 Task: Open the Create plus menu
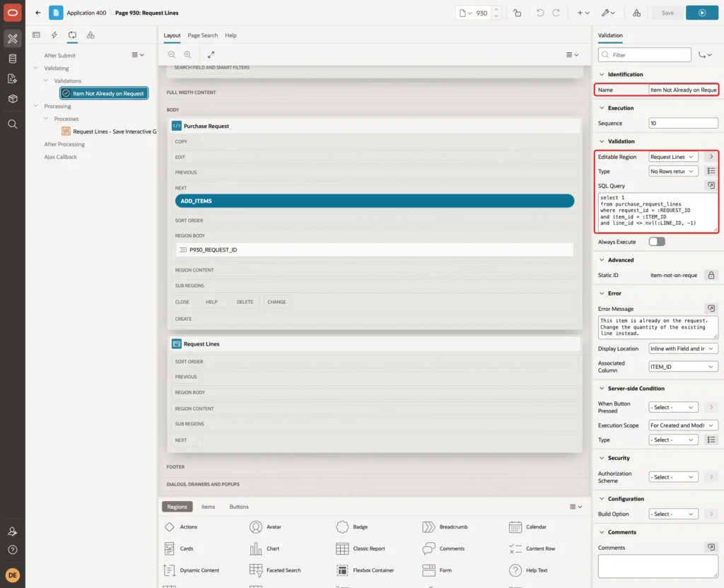point(583,13)
